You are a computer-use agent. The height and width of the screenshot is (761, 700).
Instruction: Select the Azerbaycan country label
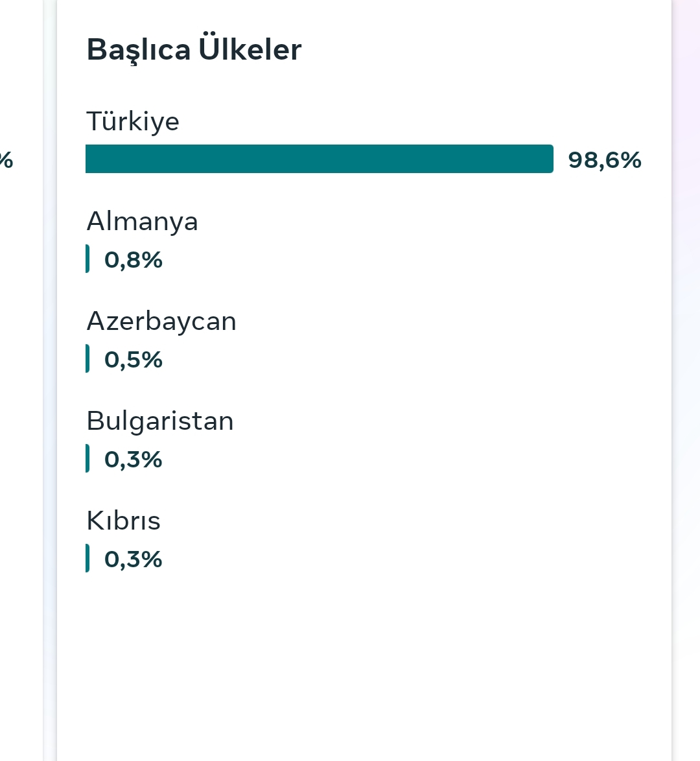(161, 322)
